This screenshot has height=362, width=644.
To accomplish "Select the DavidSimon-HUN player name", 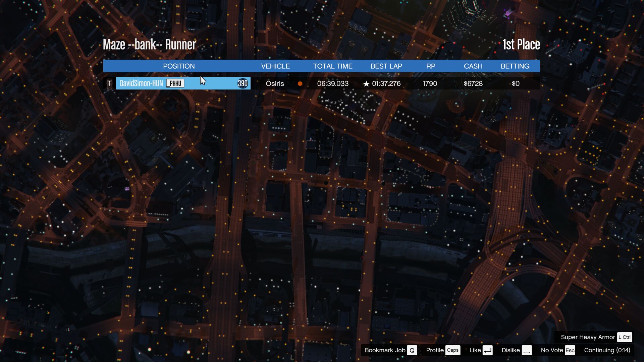I will [141, 83].
